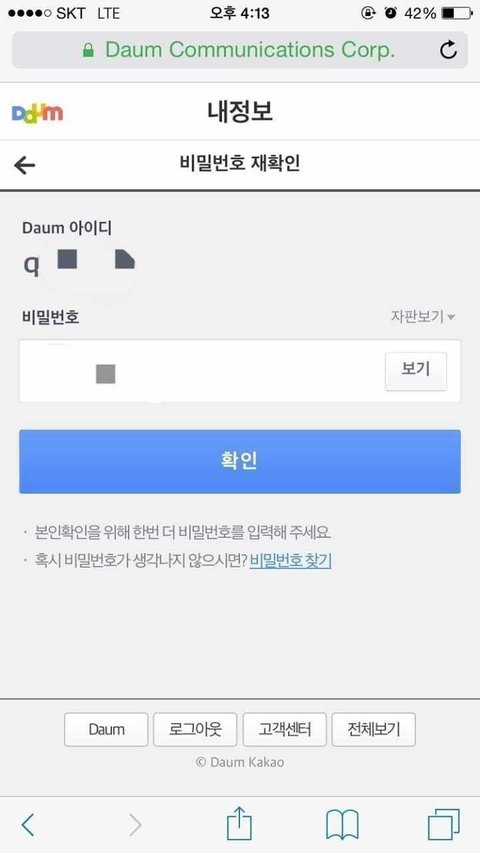Open Safari bookmarks book icon

pos(342,825)
